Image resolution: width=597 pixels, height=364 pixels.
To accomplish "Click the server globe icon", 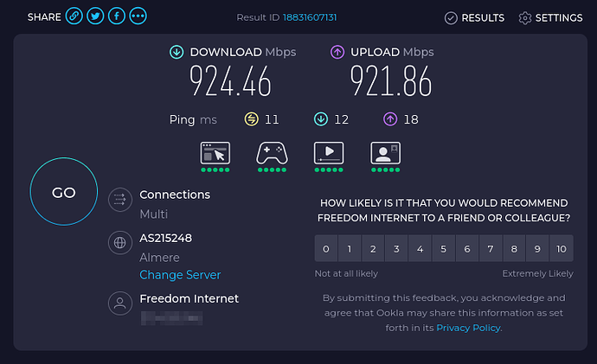I will [120, 243].
